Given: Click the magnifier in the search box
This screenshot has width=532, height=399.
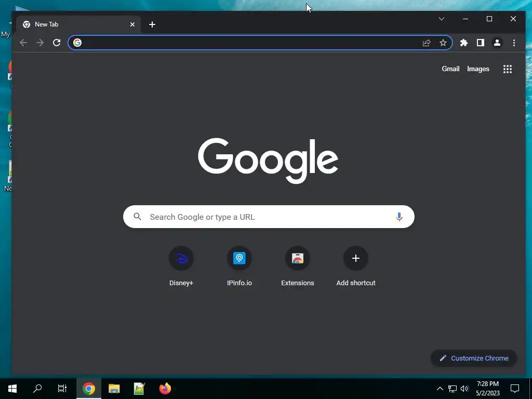Looking at the screenshot, I should tap(137, 217).
